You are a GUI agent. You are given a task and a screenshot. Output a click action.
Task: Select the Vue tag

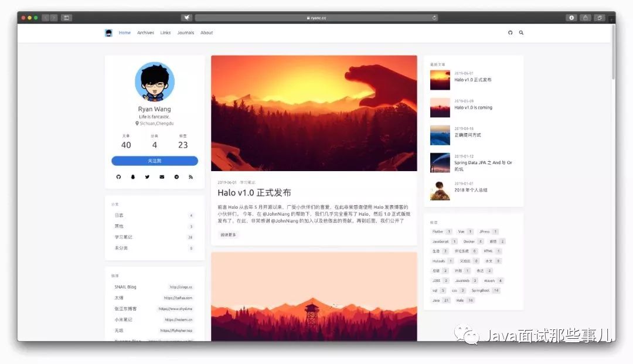(x=465, y=232)
